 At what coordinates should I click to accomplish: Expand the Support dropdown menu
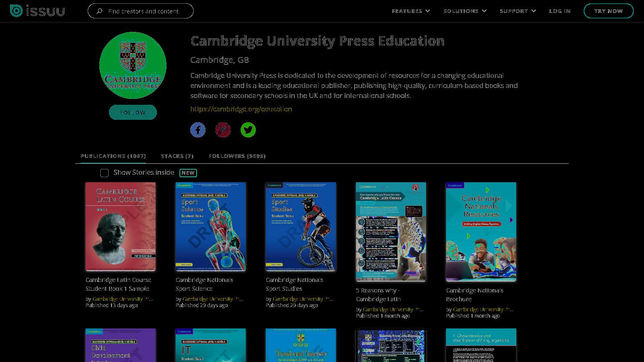(x=518, y=11)
